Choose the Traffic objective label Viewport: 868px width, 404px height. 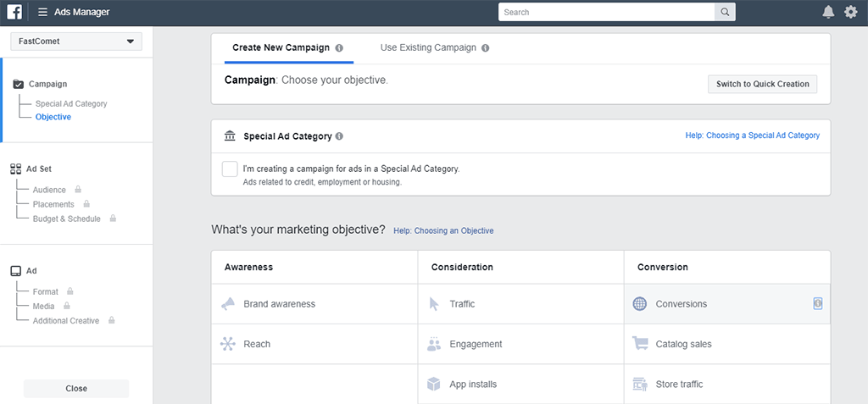click(x=462, y=304)
